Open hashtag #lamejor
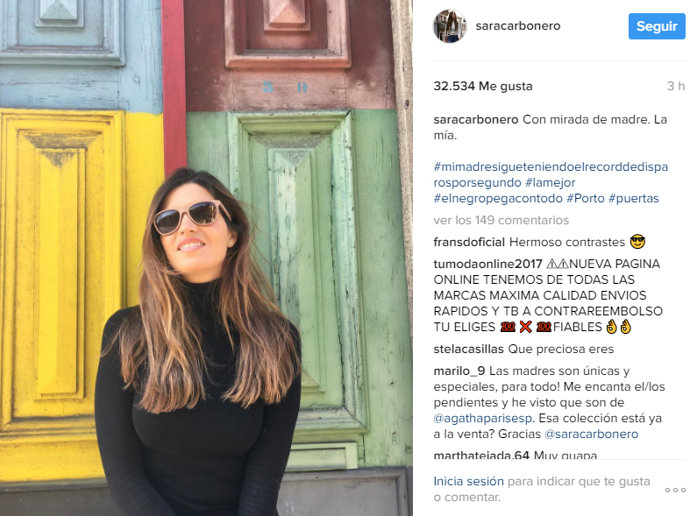 coord(550,183)
